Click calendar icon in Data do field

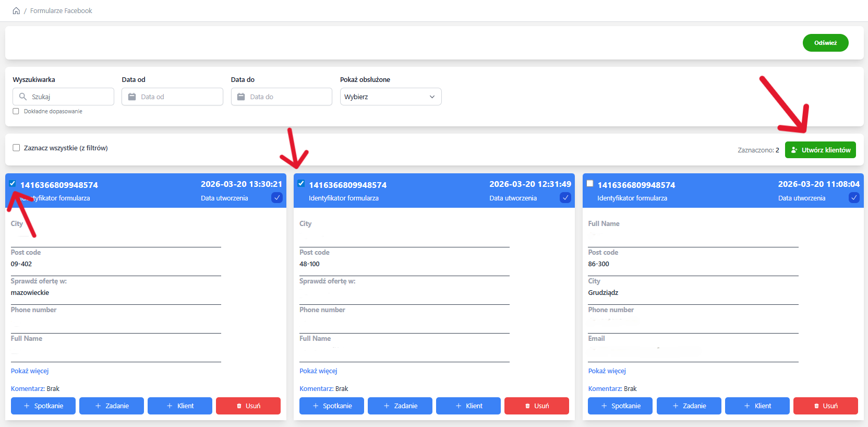point(241,97)
